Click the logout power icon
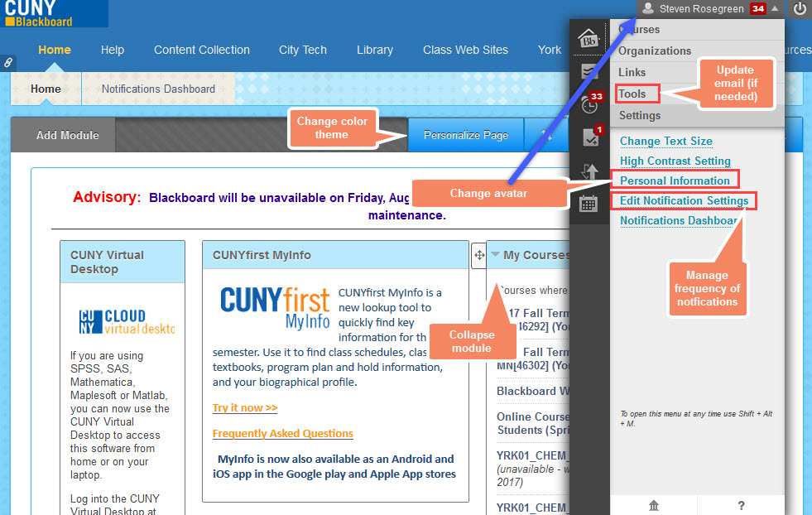Image resolution: width=812 pixels, height=515 pixels. 799,8
